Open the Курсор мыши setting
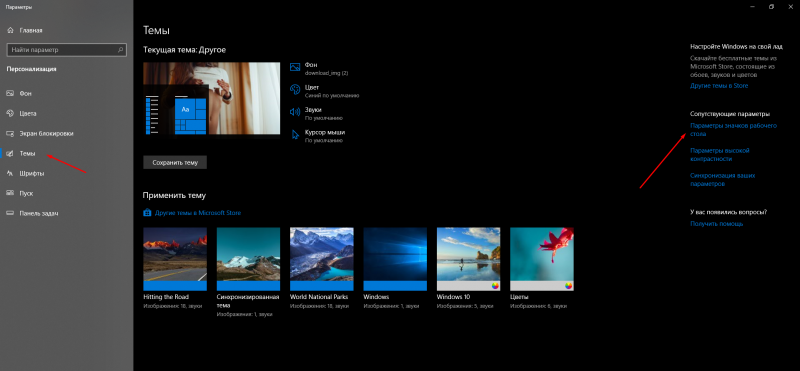Viewport: 800px width, 371px height. [317, 135]
